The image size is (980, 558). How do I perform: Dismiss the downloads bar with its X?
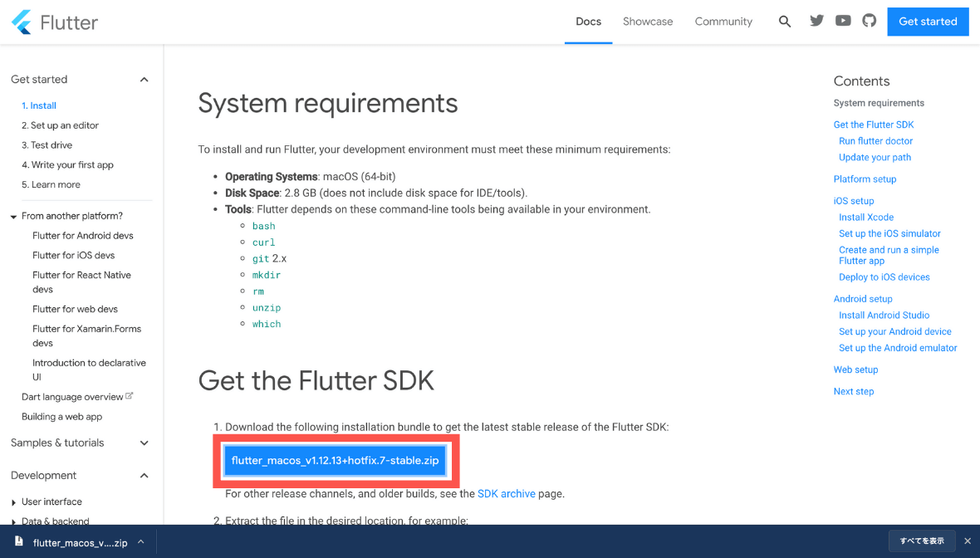click(967, 541)
